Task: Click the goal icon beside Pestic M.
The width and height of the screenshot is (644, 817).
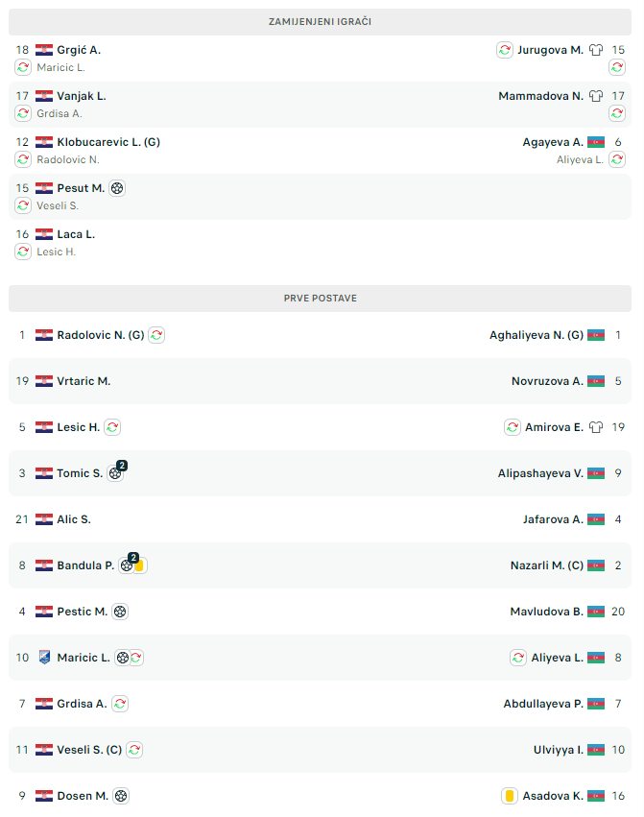Action: [119, 612]
